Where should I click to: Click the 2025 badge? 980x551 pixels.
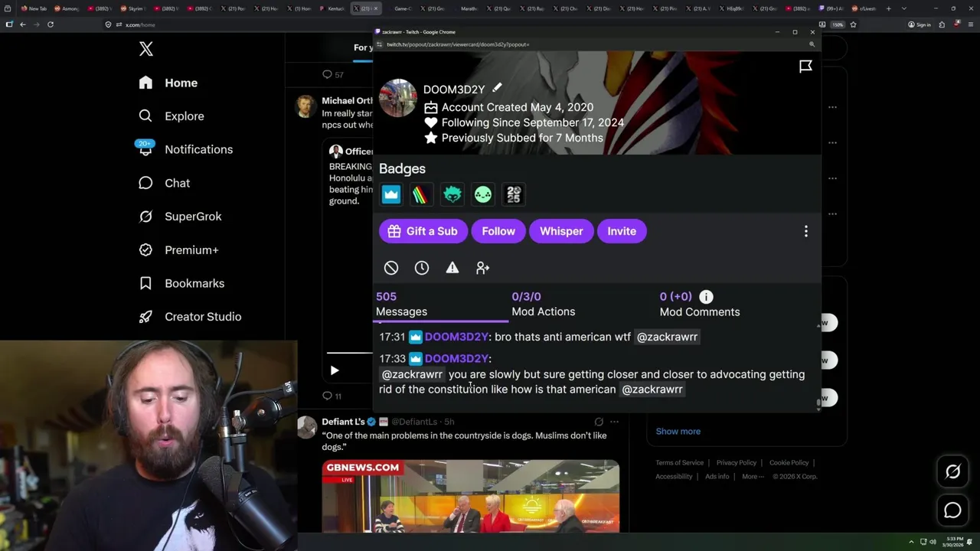pos(514,194)
